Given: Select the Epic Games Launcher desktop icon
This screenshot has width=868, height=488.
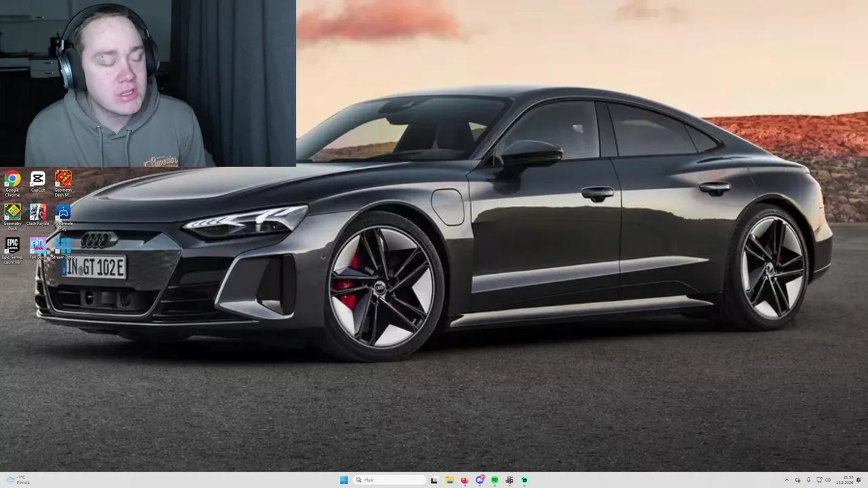Looking at the screenshot, I should 12,250.
